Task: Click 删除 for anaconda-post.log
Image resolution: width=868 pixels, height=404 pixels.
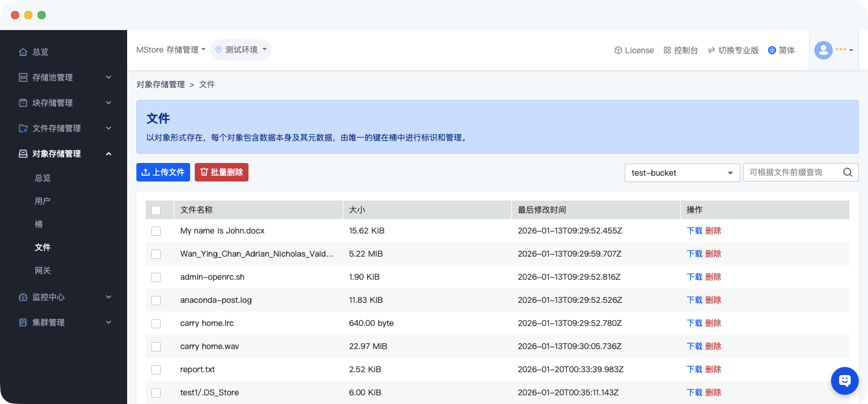Action: pyautogui.click(x=713, y=300)
